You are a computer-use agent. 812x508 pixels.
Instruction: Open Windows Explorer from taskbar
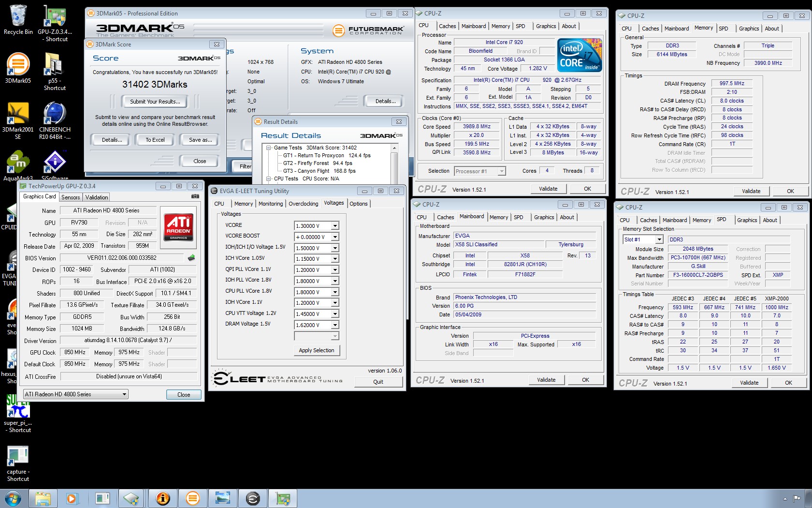click(x=43, y=498)
